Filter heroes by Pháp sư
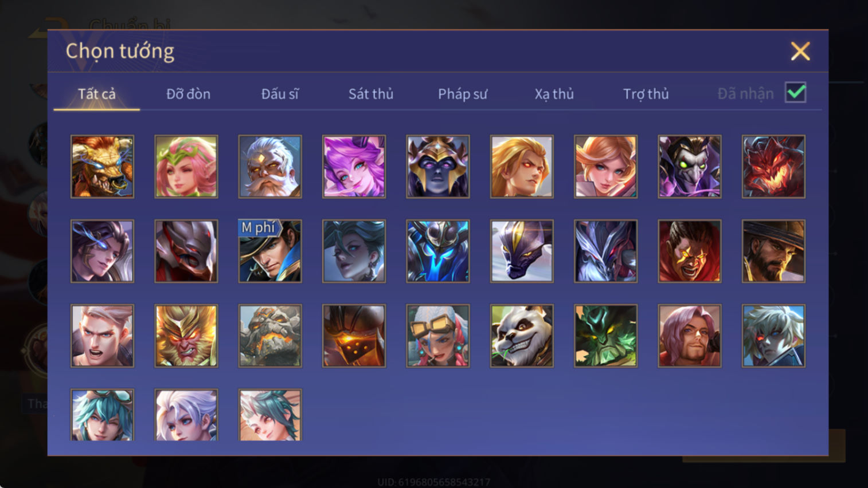Screen dimensions: 868x488 point(463,94)
